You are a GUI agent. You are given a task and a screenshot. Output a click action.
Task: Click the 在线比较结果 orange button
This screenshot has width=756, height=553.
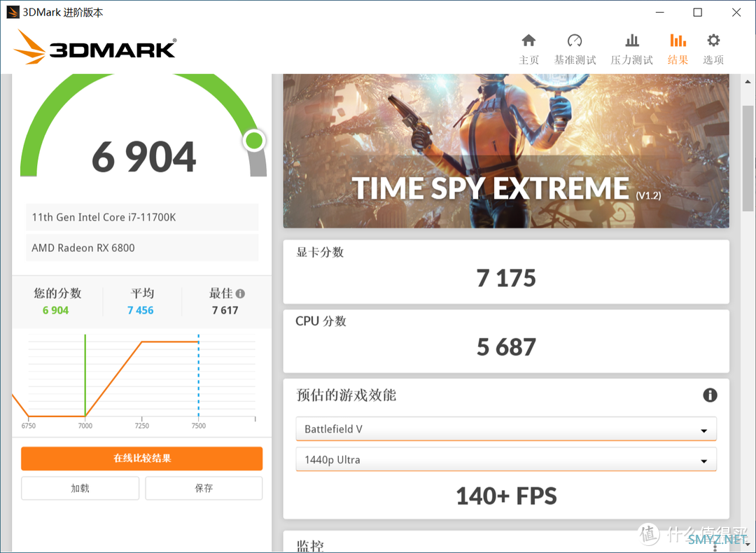coord(141,458)
